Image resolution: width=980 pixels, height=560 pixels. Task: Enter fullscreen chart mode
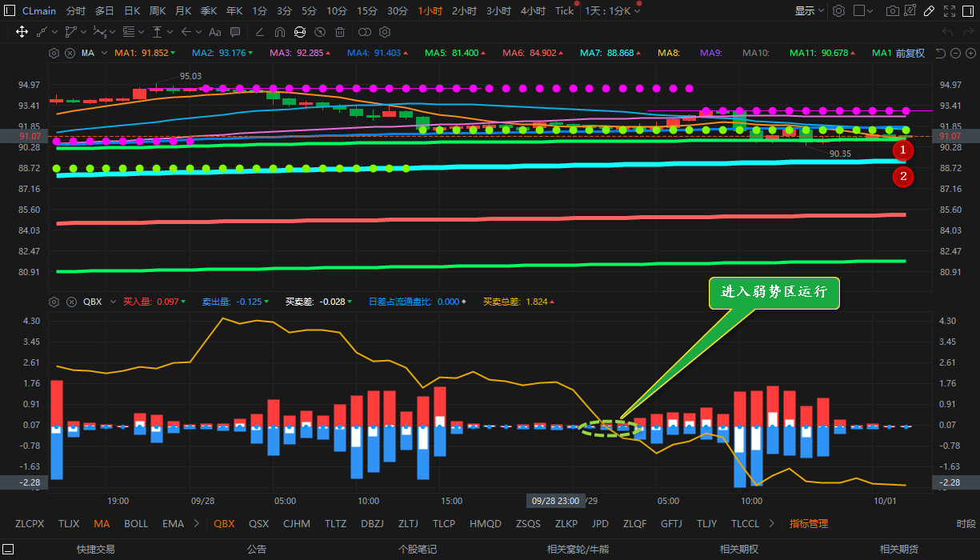(949, 11)
